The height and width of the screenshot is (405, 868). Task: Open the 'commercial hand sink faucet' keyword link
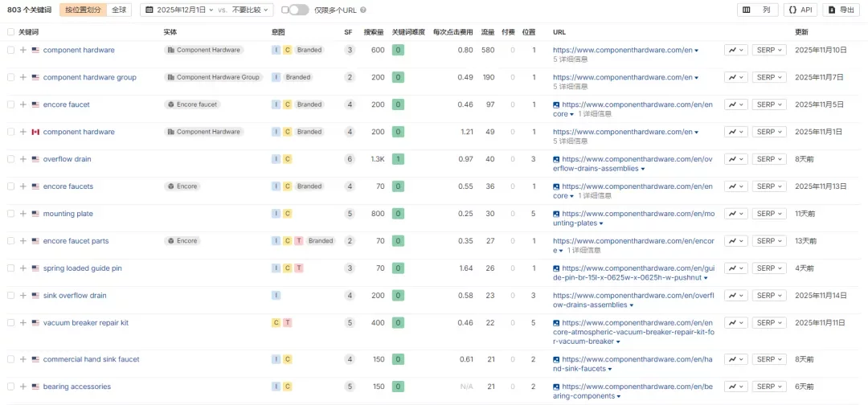click(x=92, y=360)
